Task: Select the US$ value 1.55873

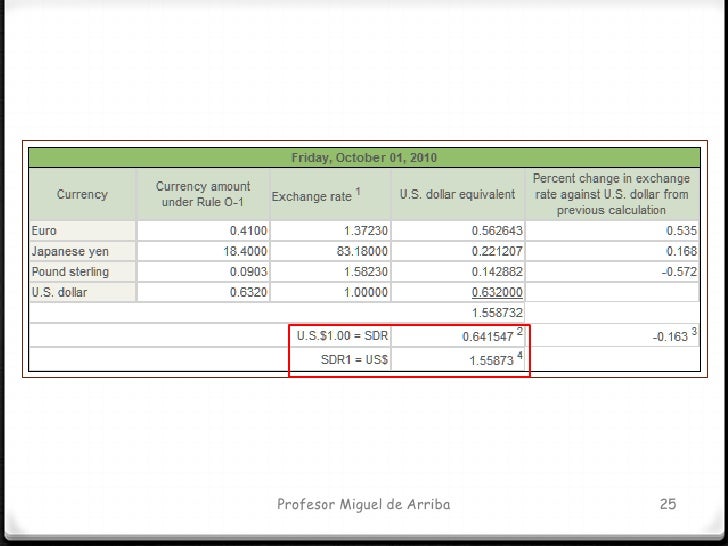Action: 492,361
